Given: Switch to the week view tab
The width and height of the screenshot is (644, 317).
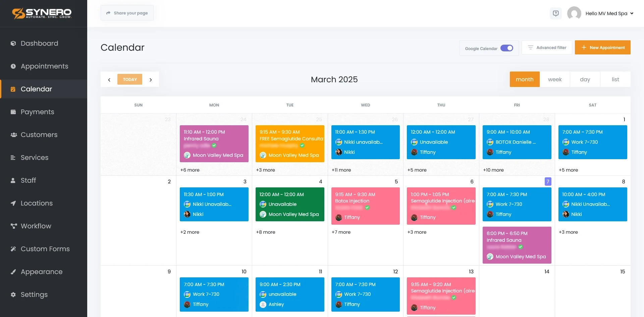Looking at the screenshot, I should (x=555, y=79).
